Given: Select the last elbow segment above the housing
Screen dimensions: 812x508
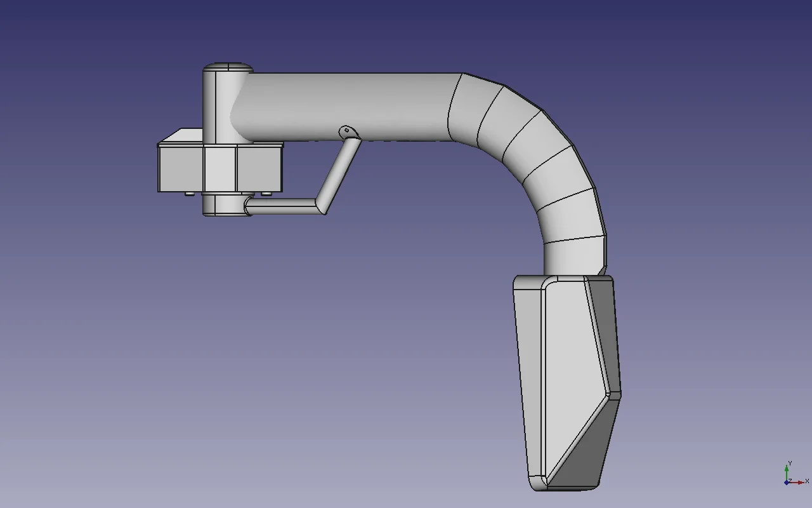Looking at the screenshot, I should 574,257.
